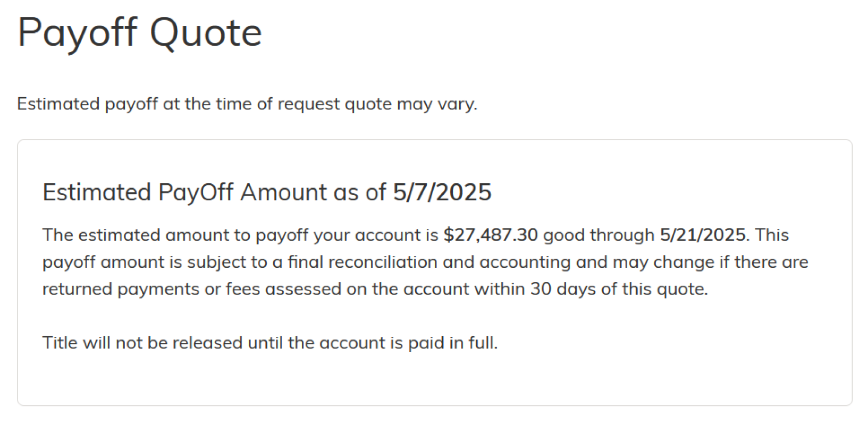Viewport: 868px width, 425px height.
Task: Click the 5/7/2025 quote date
Action: point(442,192)
